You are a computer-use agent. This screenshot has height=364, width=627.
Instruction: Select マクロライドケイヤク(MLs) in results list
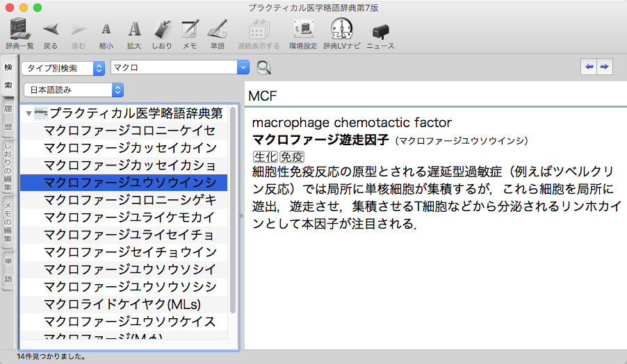pos(122,304)
